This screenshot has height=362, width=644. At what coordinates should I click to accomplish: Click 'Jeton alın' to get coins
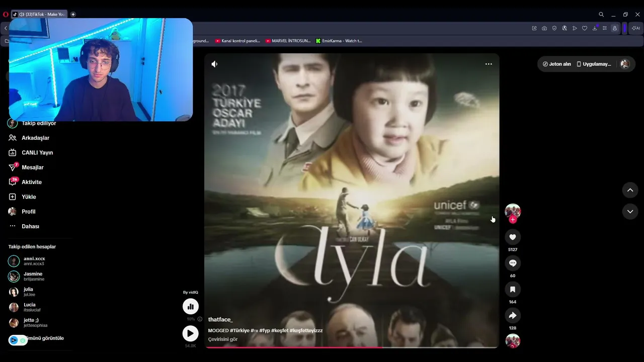pyautogui.click(x=557, y=64)
